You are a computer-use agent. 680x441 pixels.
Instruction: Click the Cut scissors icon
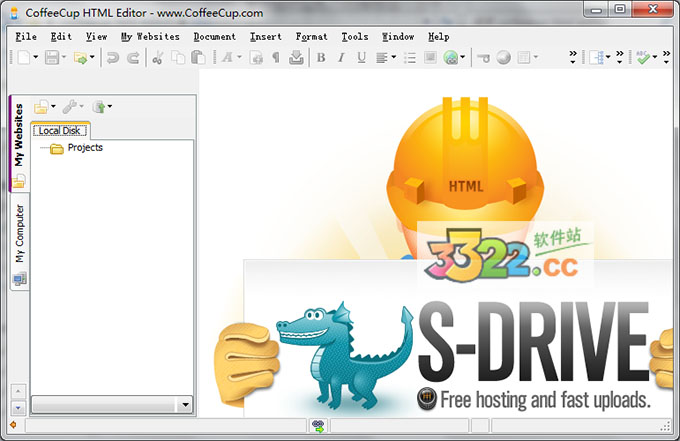coord(157,58)
